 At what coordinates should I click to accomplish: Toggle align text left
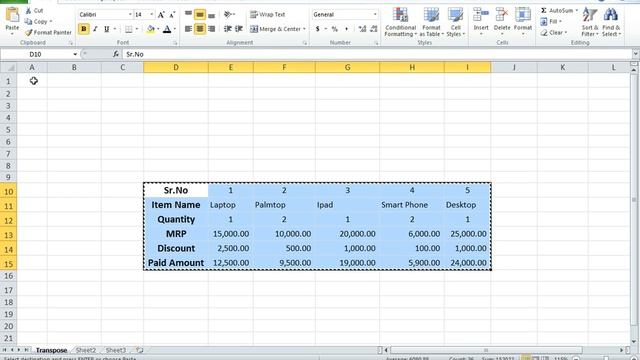(x=188, y=29)
